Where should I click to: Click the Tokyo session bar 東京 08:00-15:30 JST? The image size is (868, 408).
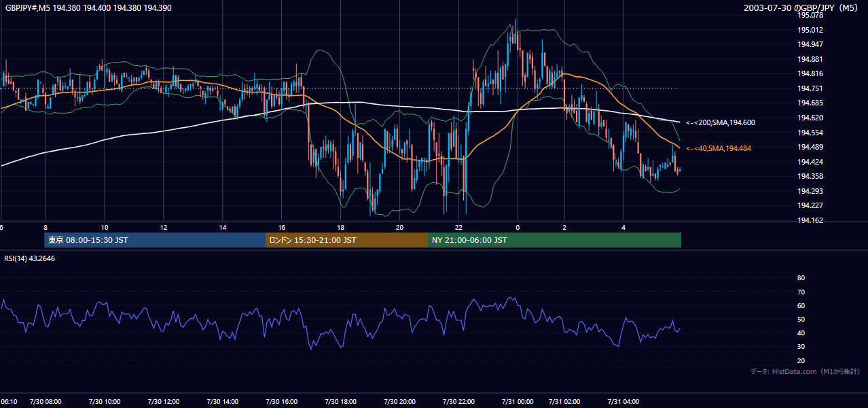(156, 240)
